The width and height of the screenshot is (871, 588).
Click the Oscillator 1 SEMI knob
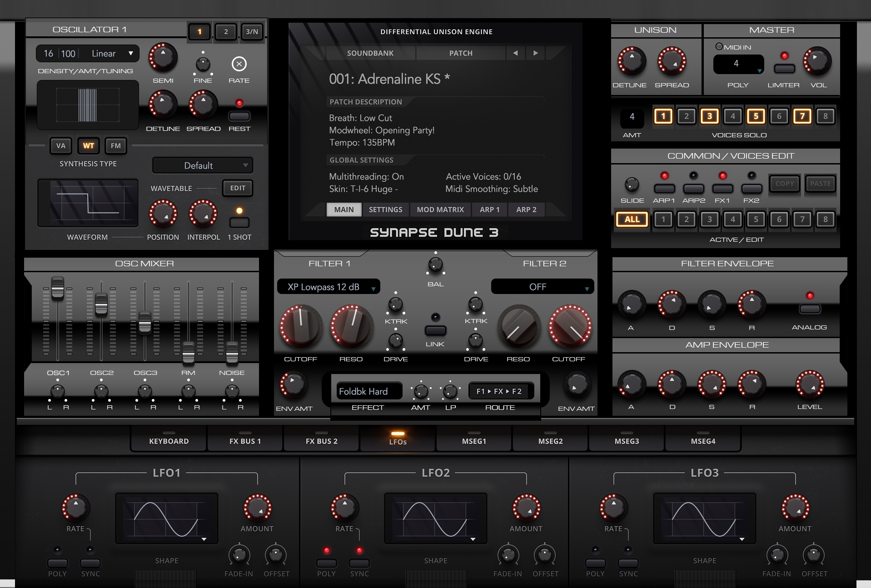click(163, 57)
